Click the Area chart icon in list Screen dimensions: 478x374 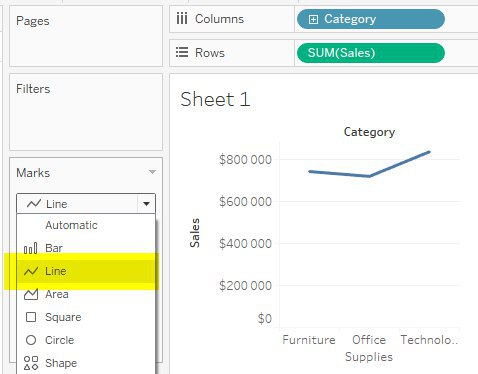(x=31, y=294)
